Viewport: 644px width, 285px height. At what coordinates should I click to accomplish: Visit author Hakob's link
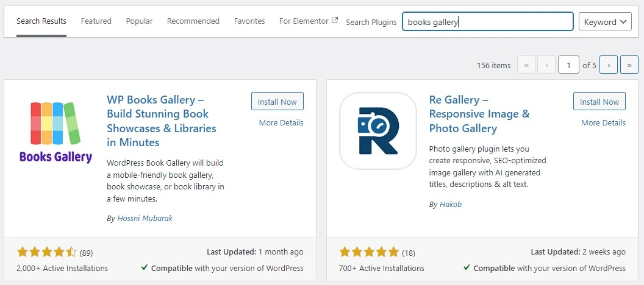click(x=451, y=204)
